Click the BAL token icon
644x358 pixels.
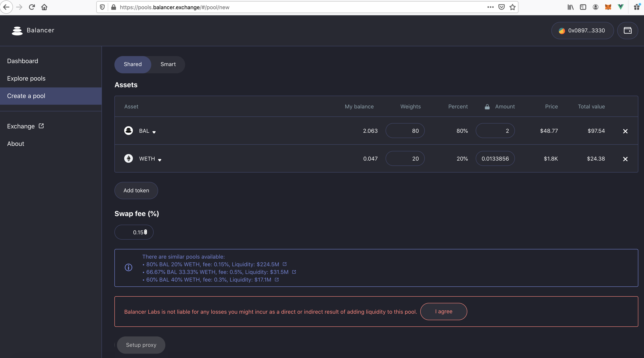point(129,131)
